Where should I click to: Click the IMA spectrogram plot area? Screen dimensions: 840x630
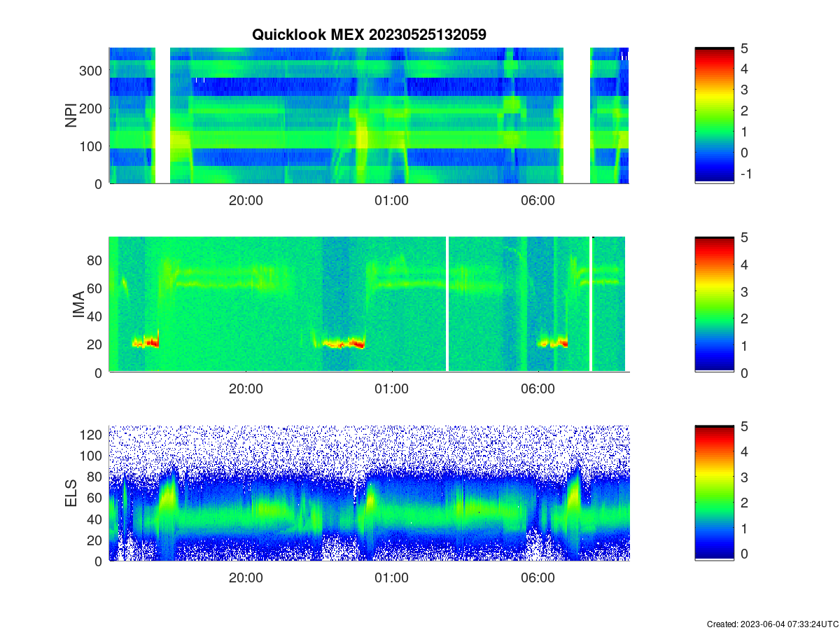(369, 304)
